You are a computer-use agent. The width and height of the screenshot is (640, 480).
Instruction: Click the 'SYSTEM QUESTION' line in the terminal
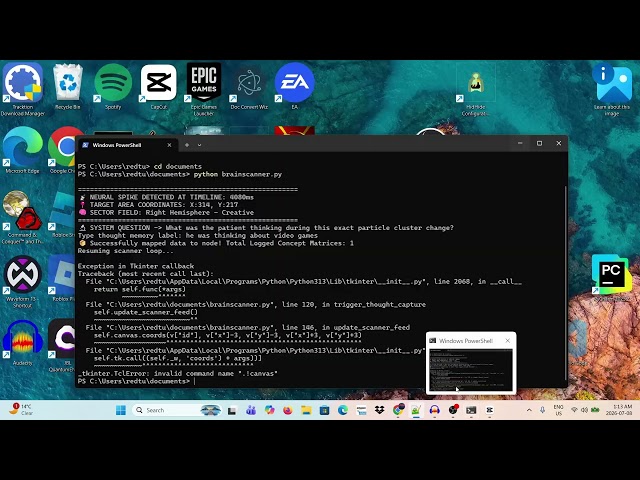click(266, 228)
